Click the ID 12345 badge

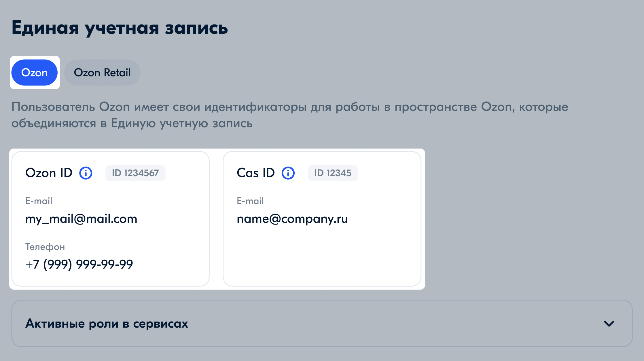[x=333, y=173]
